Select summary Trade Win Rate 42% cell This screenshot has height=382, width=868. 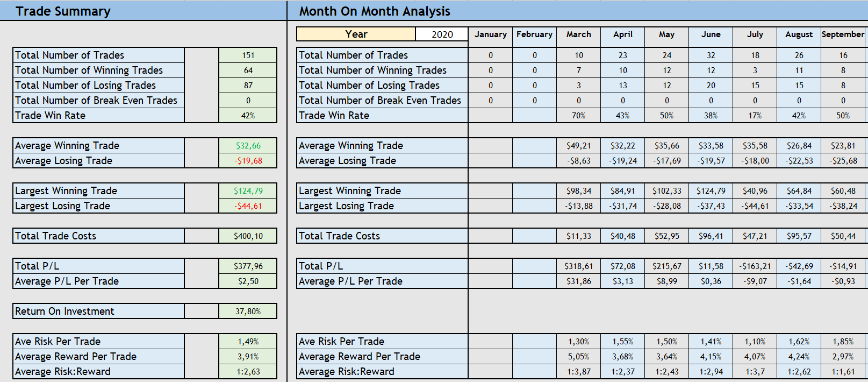click(248, 115)
